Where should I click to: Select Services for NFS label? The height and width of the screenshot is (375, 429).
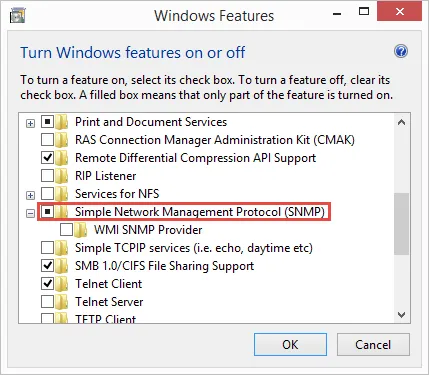pos(117,194)
